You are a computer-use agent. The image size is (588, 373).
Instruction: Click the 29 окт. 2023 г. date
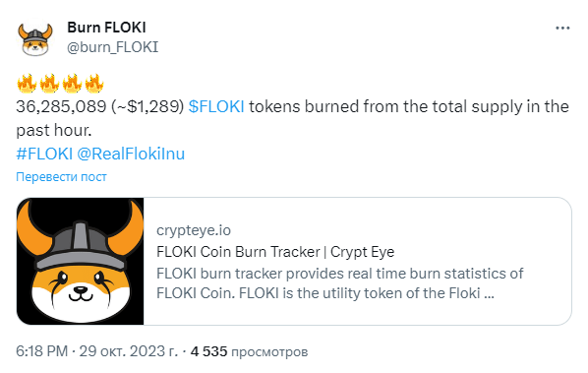129,351
